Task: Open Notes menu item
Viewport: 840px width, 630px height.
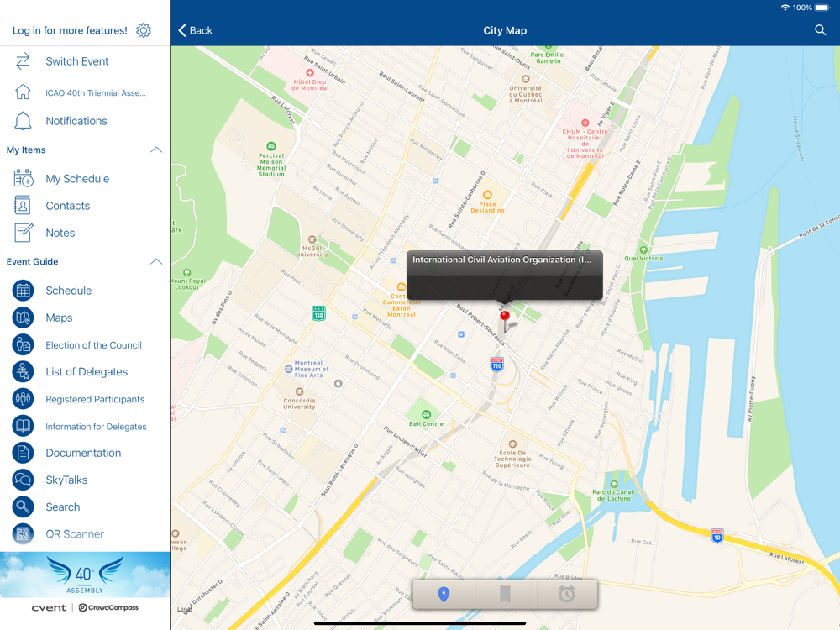Action: (x=60, y=233)
